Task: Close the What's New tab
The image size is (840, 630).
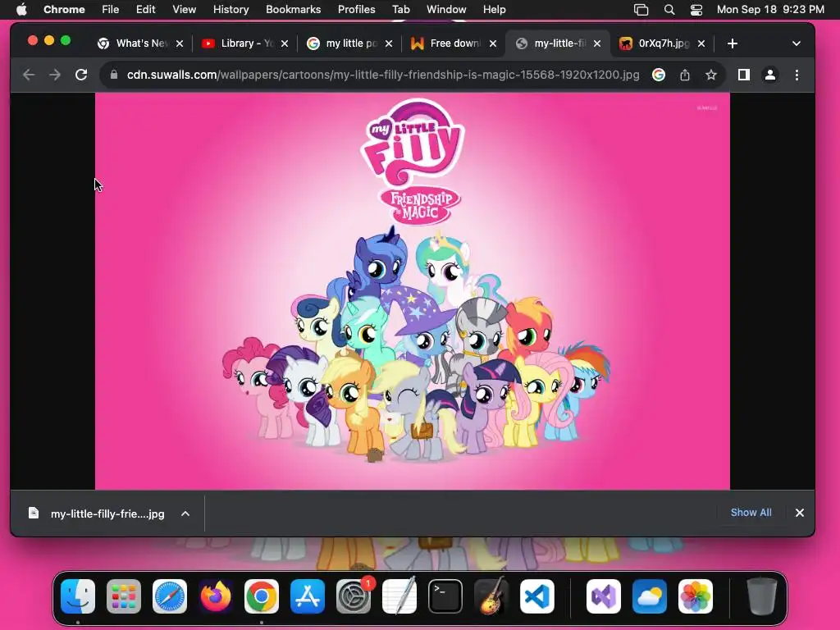Action: [x=180, y=43]
